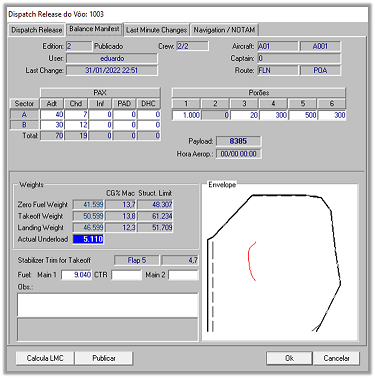Select Sector A adult passenger cell

(52, 115)
